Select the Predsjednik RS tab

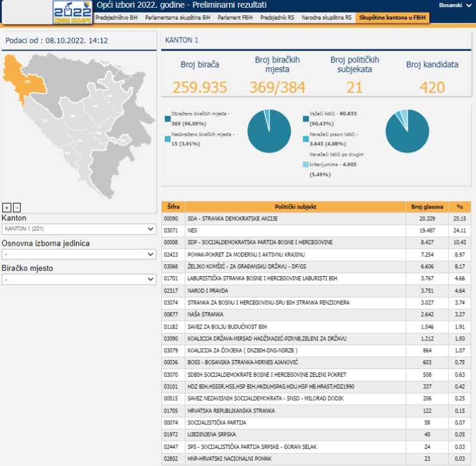click(x=277, y=18)
